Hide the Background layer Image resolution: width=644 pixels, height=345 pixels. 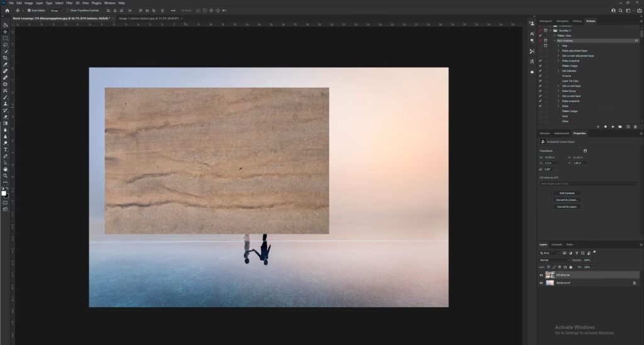[541, 283]
